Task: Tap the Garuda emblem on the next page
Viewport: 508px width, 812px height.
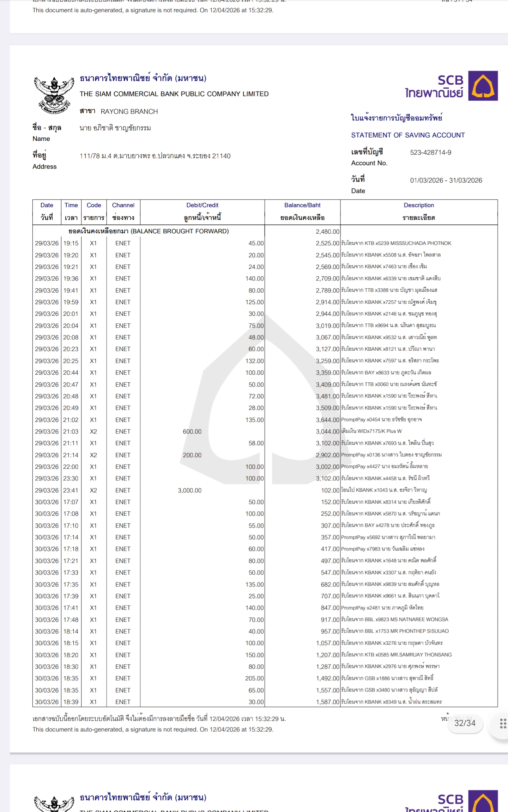Action: tap(54, 802)
